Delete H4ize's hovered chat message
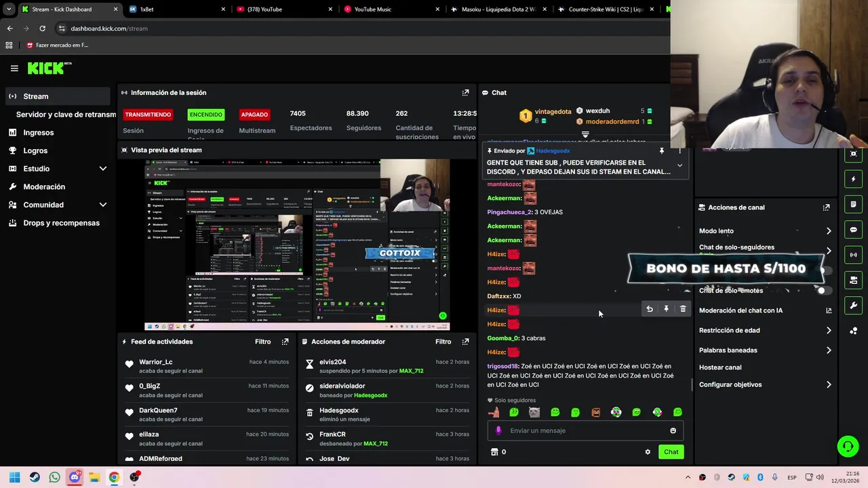This screenshot has height=488, width=868. (x=683, y=309)
